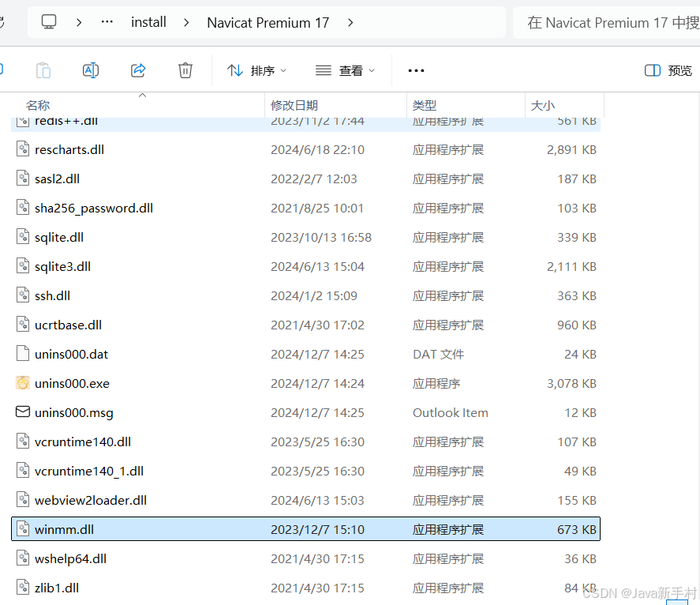Click chevron after Navicat Premium 17 breadcrumb
Screen dimensions: 700x605
coord(350,22)
